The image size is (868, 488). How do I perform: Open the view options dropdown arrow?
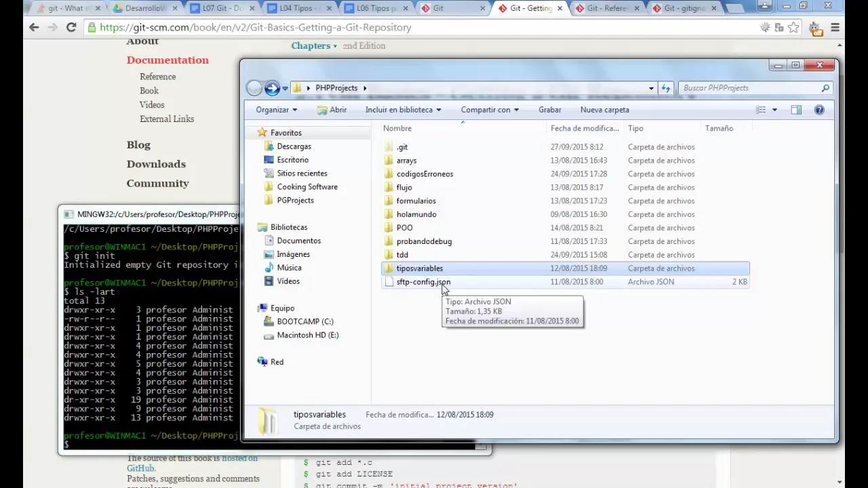tap(774, 110)
